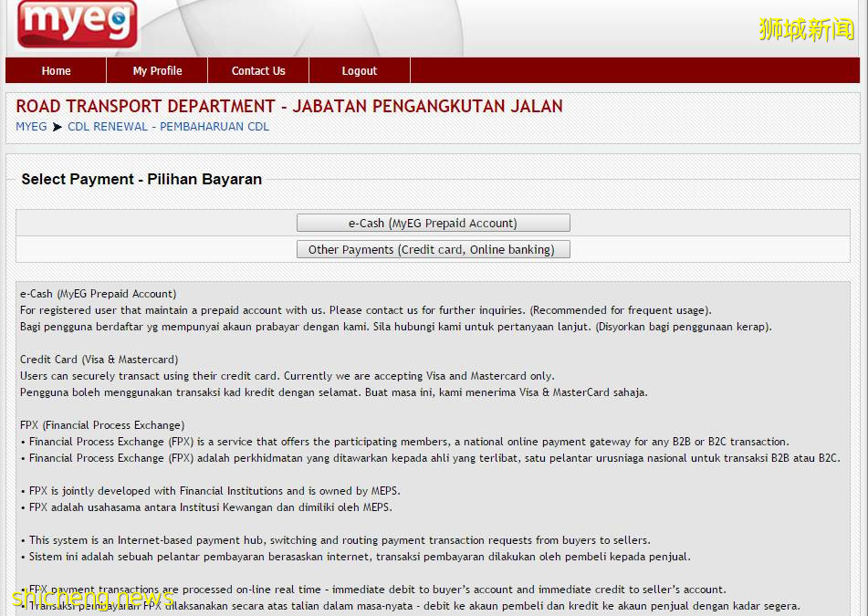
Task: Click the shicheng.news watermark text
Action: click(91, 598)
